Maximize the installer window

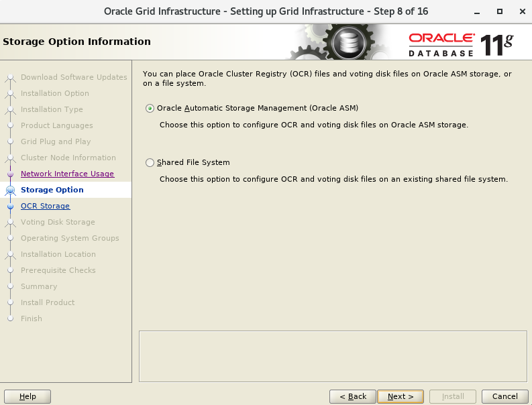click(500, 11)
